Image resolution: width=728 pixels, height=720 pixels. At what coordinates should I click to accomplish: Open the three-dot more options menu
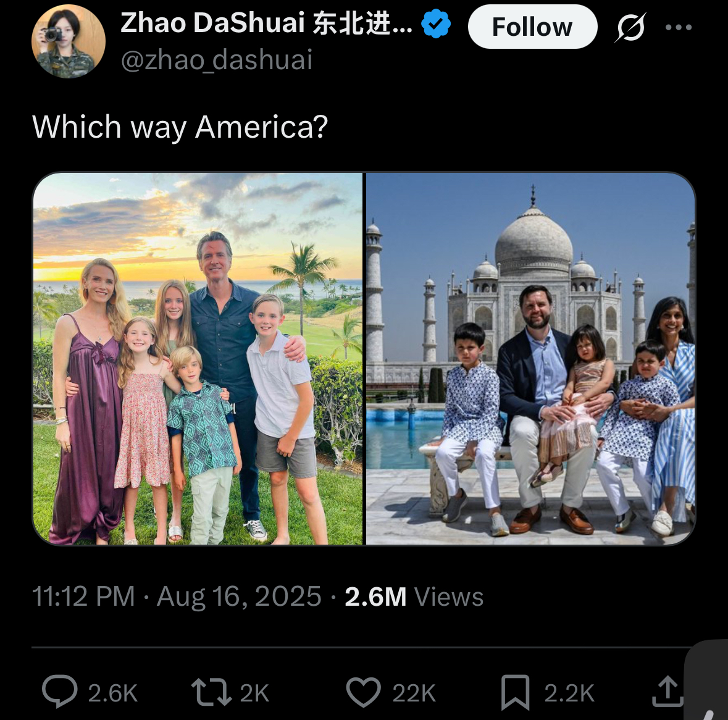pos(679,27)
